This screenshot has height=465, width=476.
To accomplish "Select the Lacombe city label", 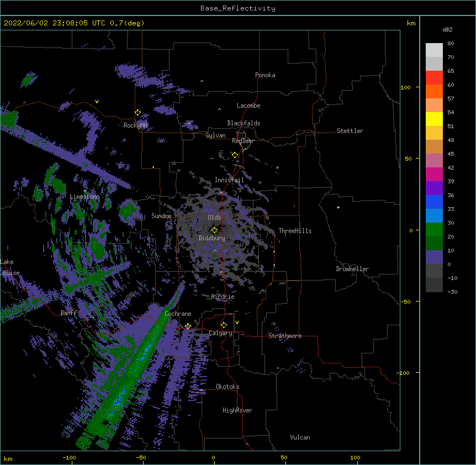I will 248,105.
